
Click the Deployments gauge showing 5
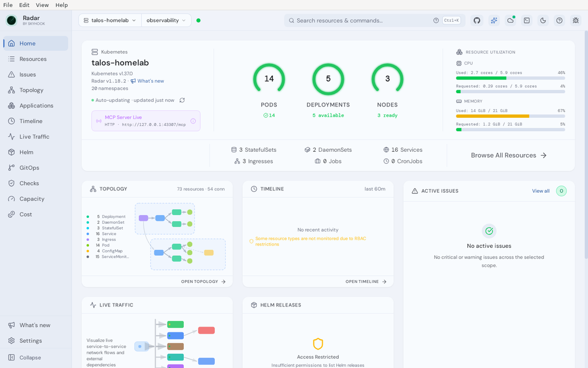(328, 79)
